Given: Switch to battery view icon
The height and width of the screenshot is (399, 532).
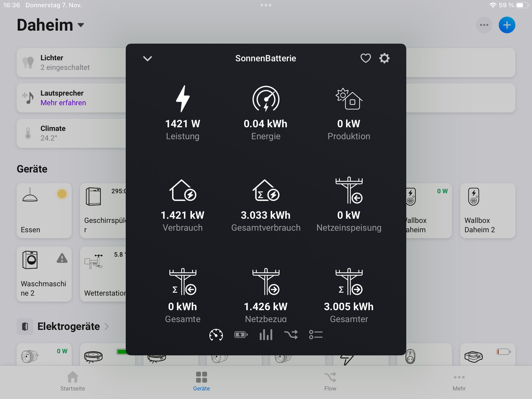Looking at the screenshot, I should [241, 335].
